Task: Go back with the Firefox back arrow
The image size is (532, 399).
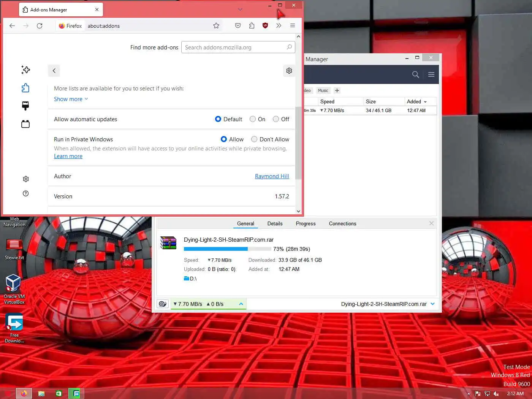Action: coord(12,26)
